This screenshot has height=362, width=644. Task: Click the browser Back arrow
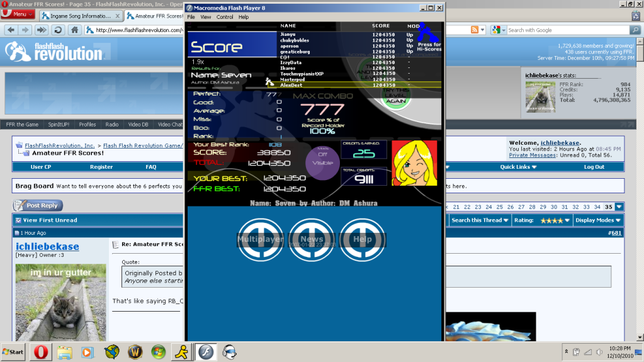[x=11, y=30]
